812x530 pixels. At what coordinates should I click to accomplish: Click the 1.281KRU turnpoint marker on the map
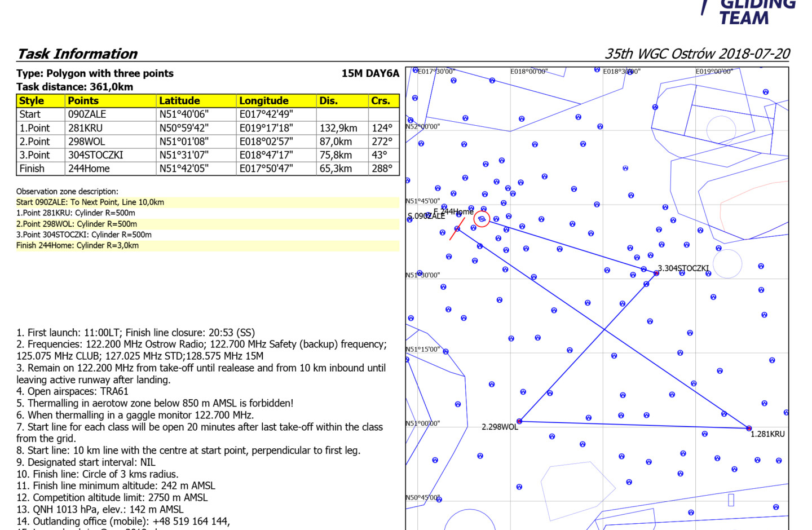(x=749, y=429)
